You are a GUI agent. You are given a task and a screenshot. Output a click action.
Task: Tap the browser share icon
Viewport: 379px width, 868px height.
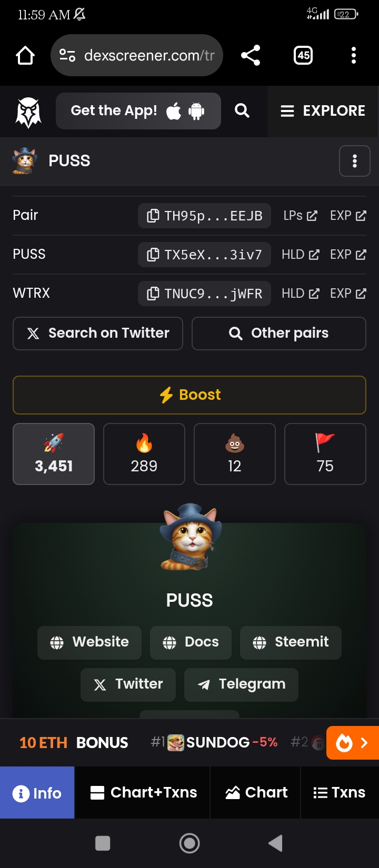click(251, 55)
